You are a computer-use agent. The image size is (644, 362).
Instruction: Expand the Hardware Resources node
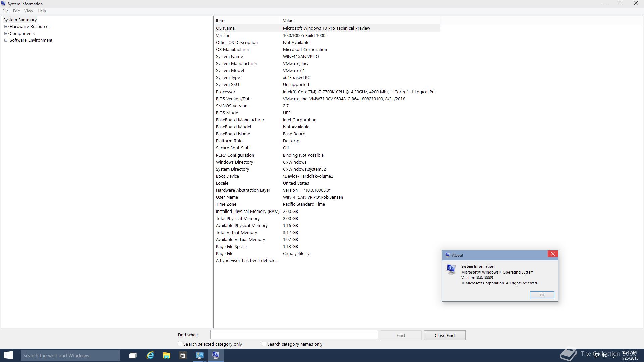(x=6, y=26)
